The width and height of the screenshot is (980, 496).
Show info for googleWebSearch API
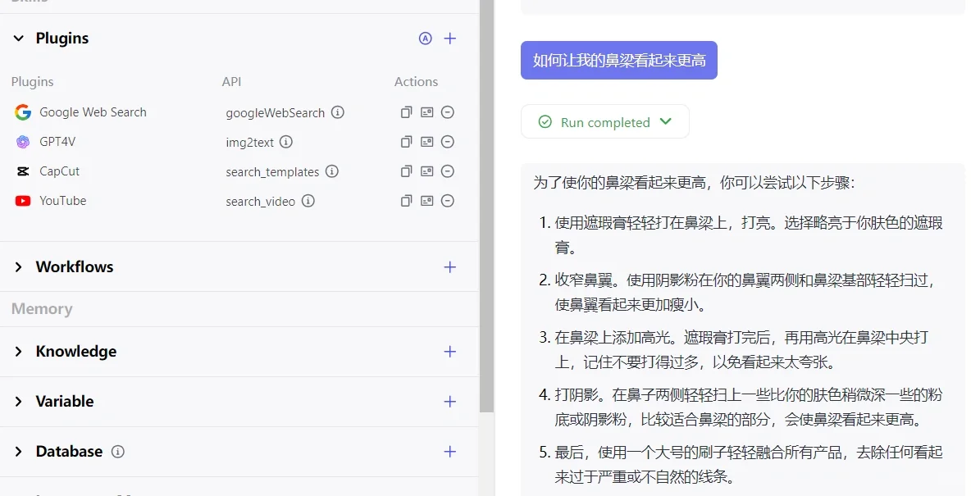[x=338, y=112]
